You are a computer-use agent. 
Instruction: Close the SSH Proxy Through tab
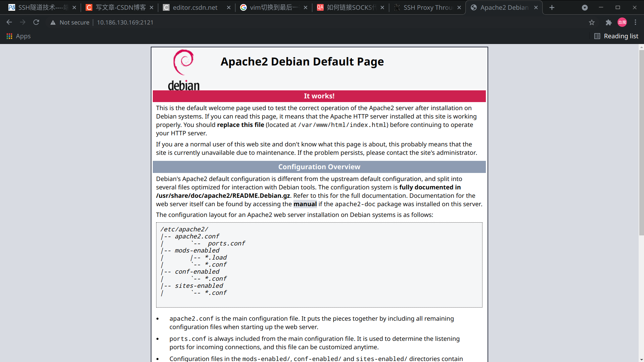pyautogui.click(x=459, y=7)
